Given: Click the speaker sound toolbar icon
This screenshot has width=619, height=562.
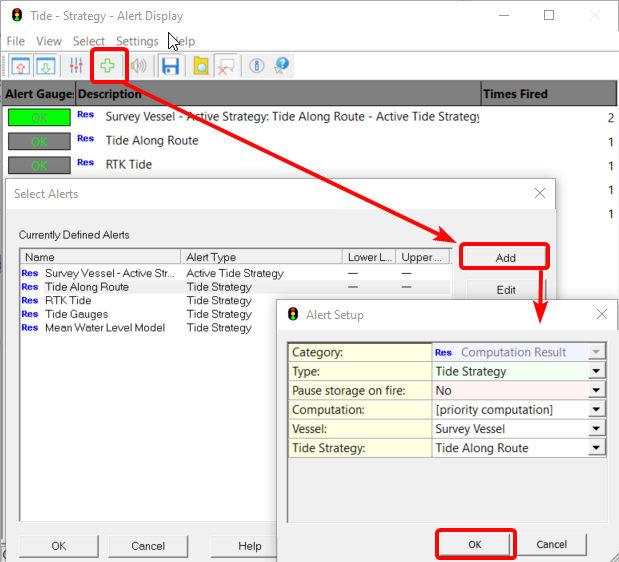Looking at the screenshot, I should tap(138, 66).
